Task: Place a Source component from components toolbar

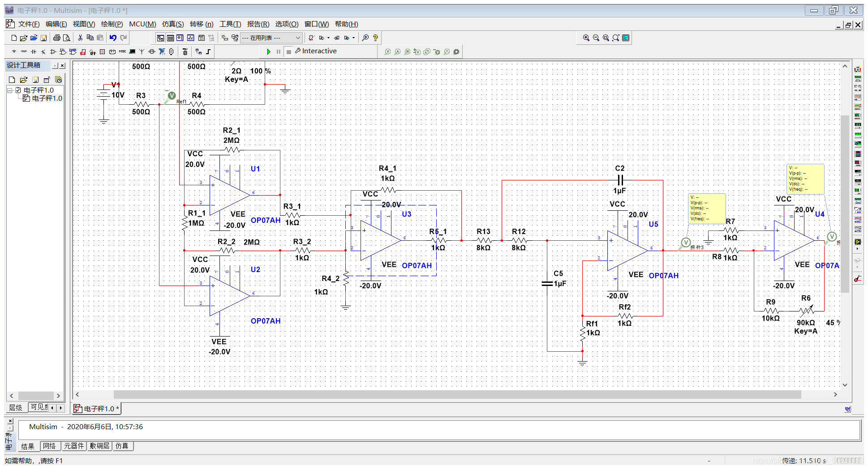Action: pos(14,52)
